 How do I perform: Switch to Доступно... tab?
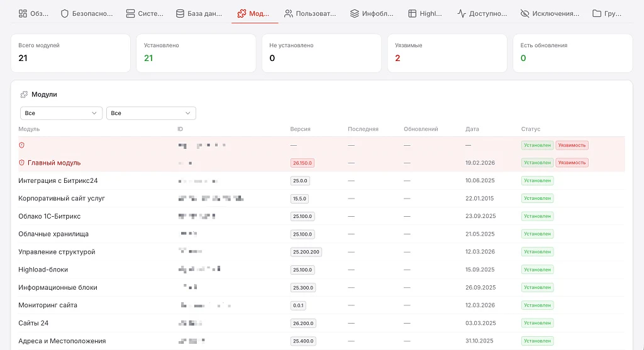(482, 14)
